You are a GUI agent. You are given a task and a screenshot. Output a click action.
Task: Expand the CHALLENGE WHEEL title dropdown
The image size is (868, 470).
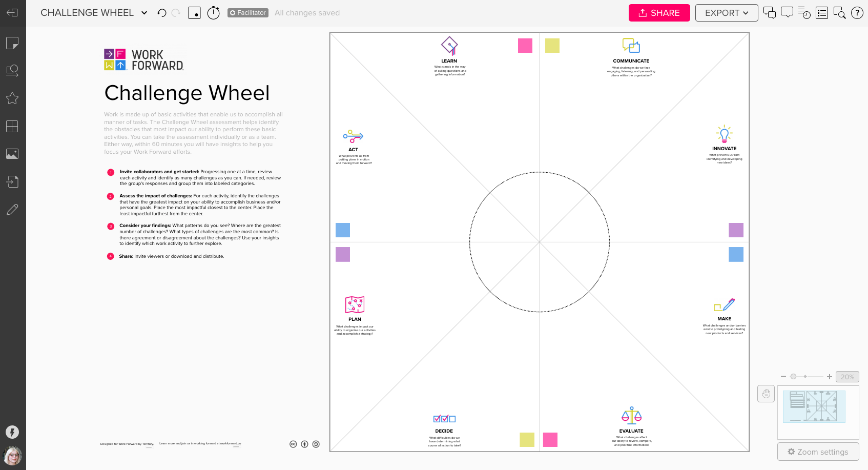(144, 12)
